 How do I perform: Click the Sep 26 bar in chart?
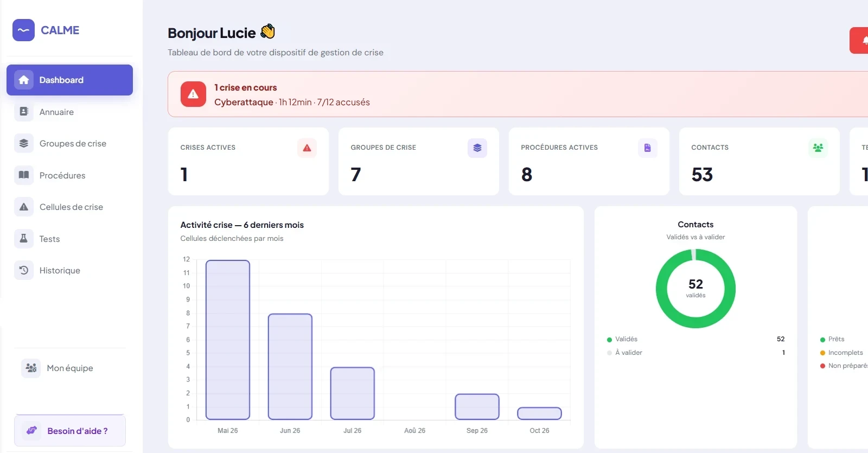[x=477, y=407]
